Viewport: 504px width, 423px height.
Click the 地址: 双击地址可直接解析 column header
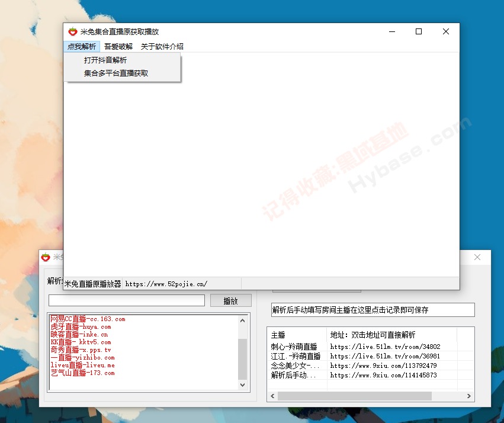point(392,335)
